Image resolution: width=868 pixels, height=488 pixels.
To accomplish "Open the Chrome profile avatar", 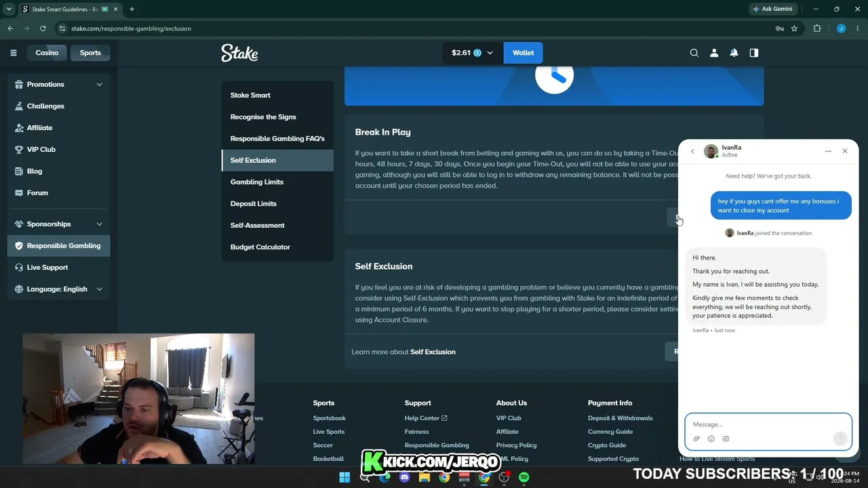I will pos(841,28).
